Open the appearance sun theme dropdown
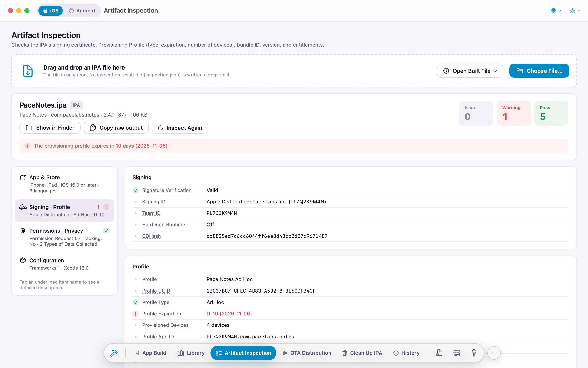Image resolution: width=588 pixels, height=368 pixels. tap(575, 11)
